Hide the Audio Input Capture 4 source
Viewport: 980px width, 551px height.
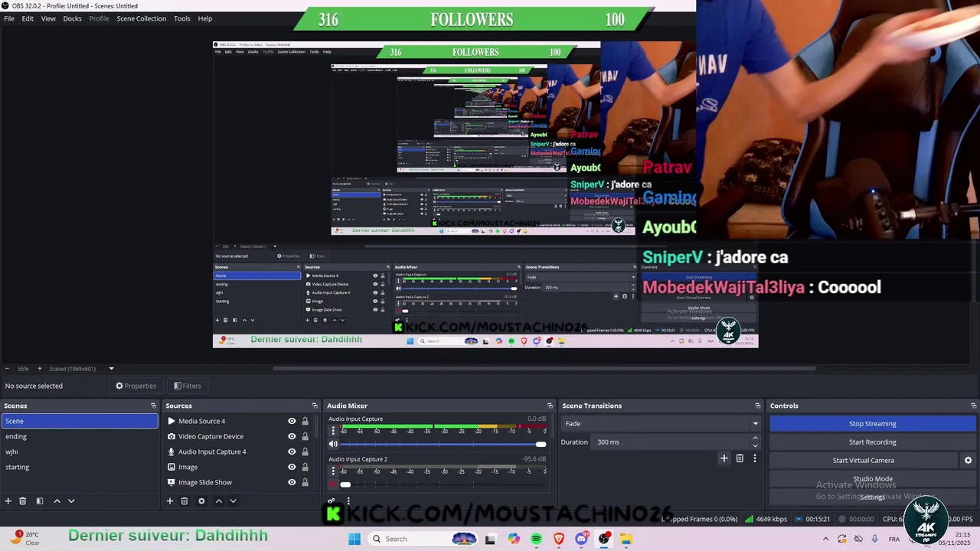pyautogui.click(x=292, y=452)
